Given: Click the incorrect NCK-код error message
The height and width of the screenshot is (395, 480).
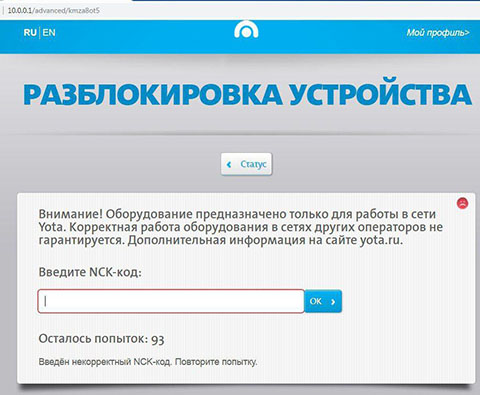Looking at the screenshot, I should [x=148, y=362].
